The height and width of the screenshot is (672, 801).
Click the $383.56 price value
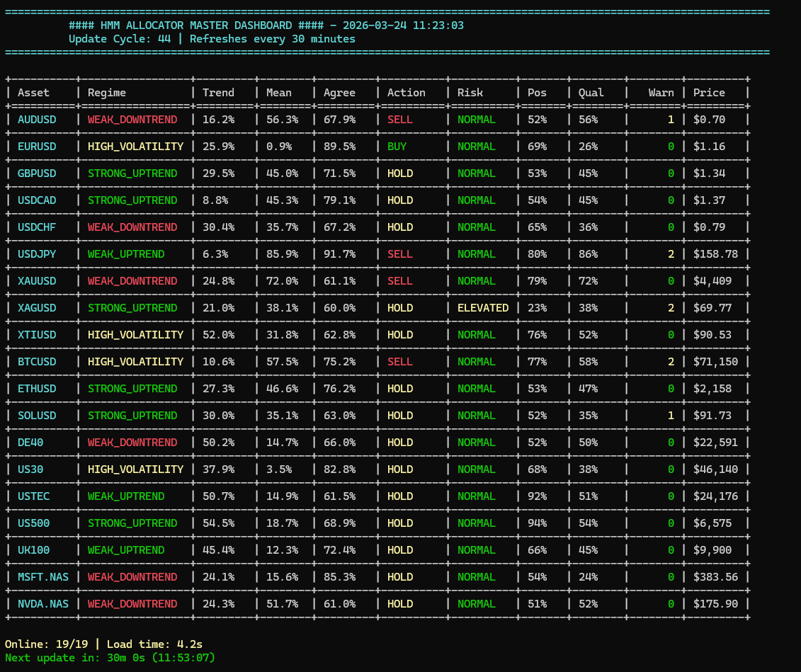pos(716,577)
